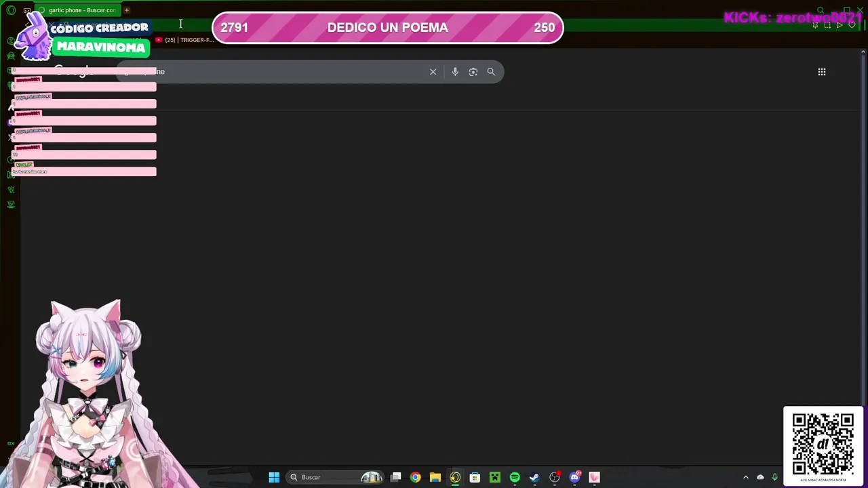Open OBS Studio from the taskbar
Screen dimensions: 868x488
pos(555,477)
